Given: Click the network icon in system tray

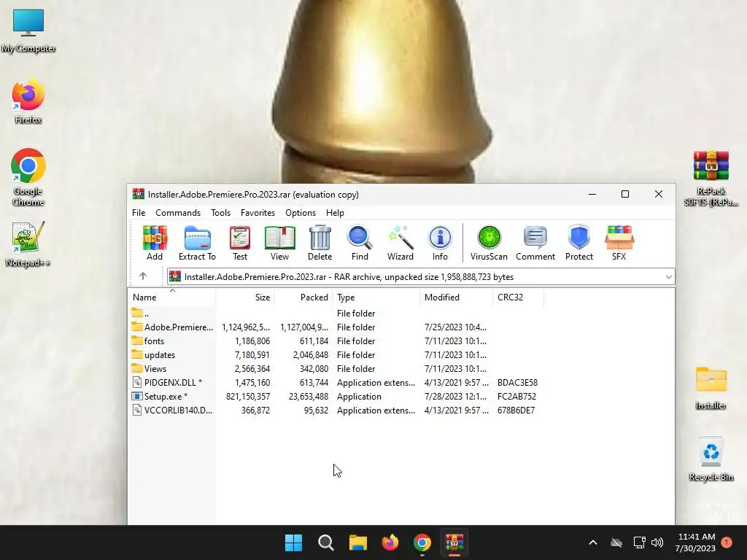Looking at the screenshot, I should (639, 542).
